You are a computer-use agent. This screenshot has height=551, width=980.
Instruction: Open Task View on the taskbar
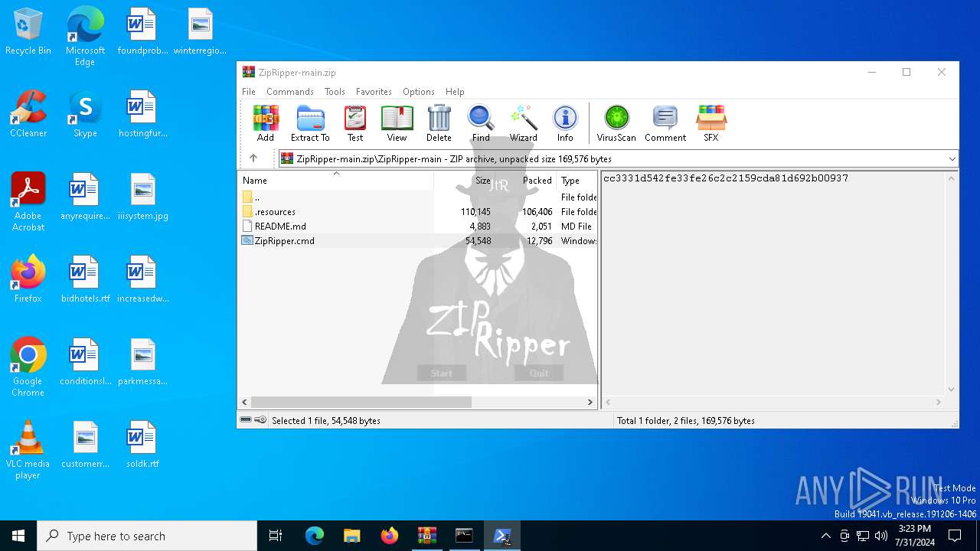point(276,536)
